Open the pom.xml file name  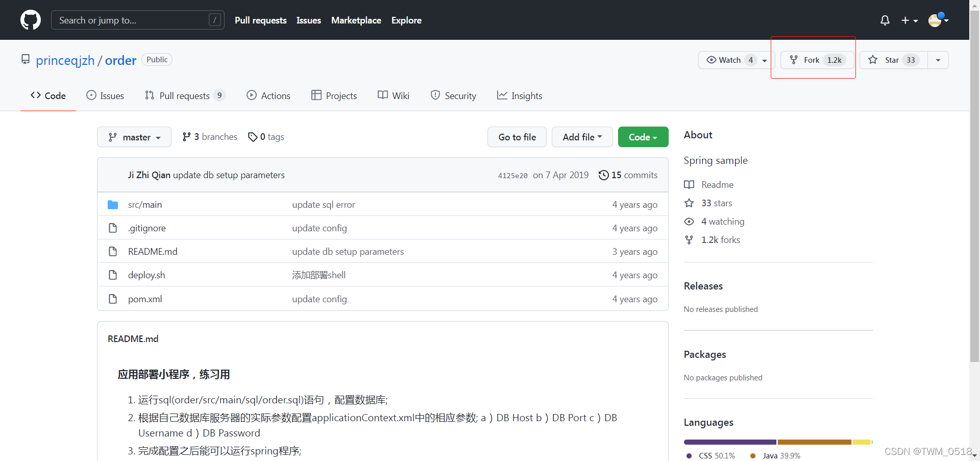pyautogui.click(x=145, y=299)
